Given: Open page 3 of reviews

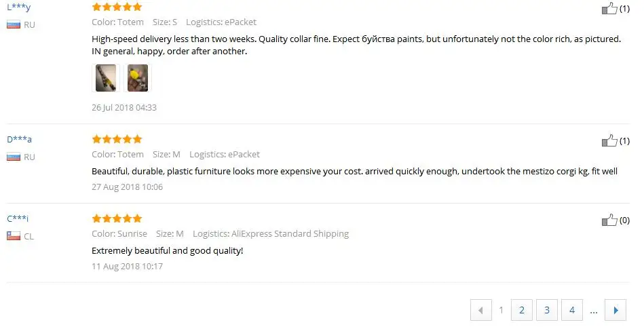Looking at the screenshot, I should 546,310.
